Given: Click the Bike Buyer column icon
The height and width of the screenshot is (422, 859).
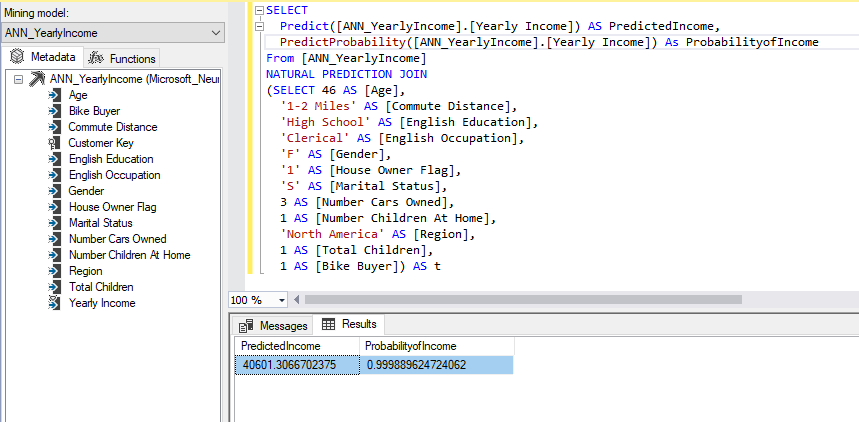Looking at the screenshot, I should point(54,111).
